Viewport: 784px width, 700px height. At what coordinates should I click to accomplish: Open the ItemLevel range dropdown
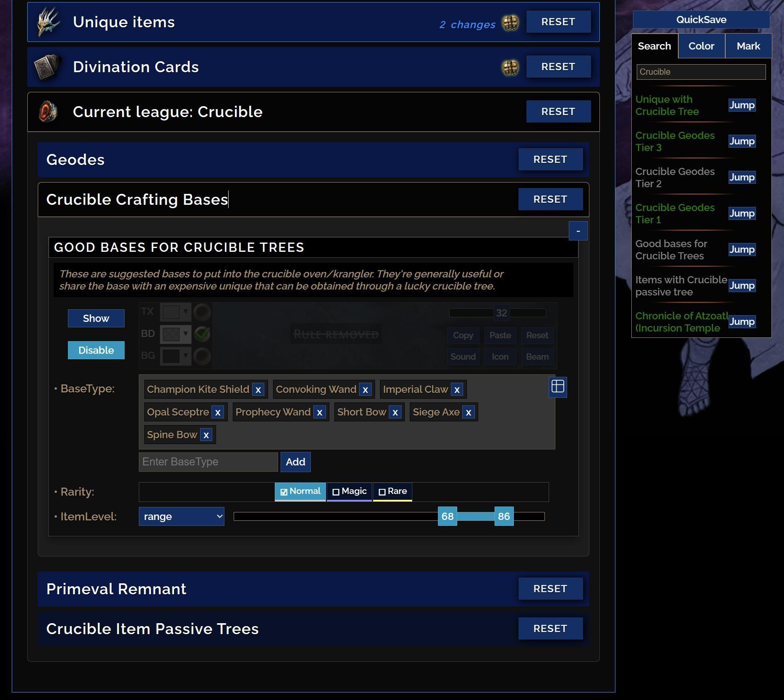[x=182, y=517]
